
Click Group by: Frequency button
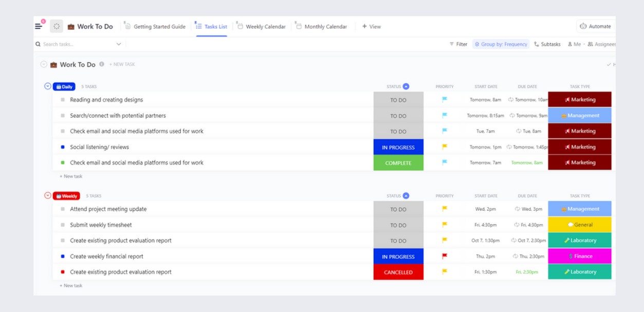pyautogui.click(x=501, y=44)
